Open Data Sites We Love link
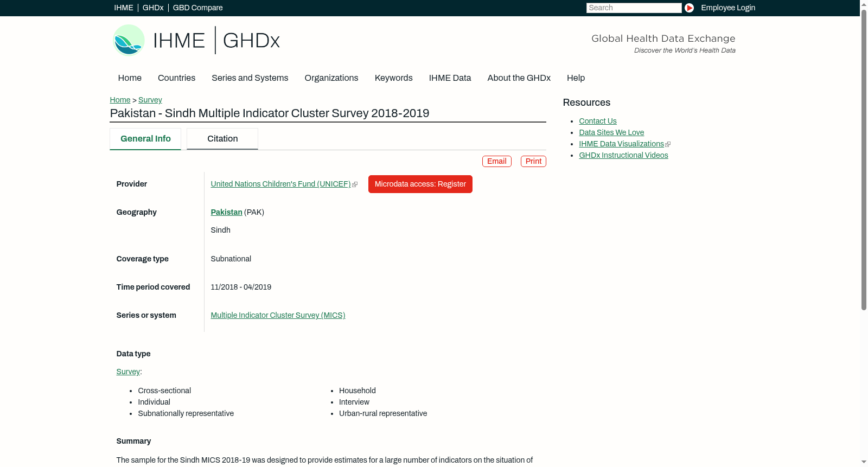Viewport: 868px width, 467px height. click(x=611, y=132)
